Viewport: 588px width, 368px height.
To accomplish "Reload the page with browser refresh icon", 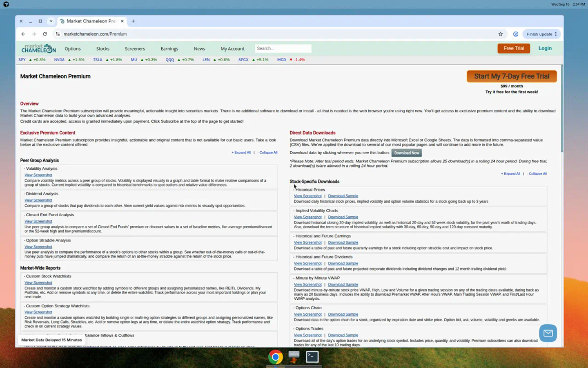I will coord(45,34).
